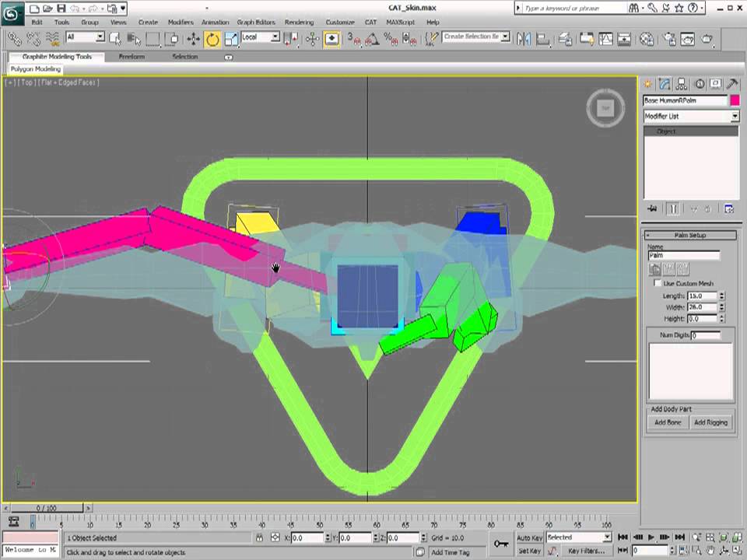Open the Hierarchy command panel tab
The image size is (747, 560).
pyautogui.click(x=682, y=84)
